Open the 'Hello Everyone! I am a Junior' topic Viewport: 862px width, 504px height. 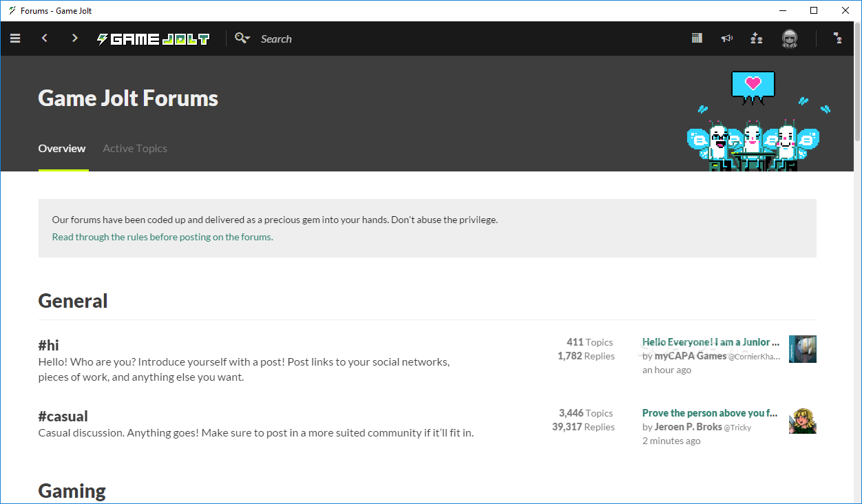[711, 342]
